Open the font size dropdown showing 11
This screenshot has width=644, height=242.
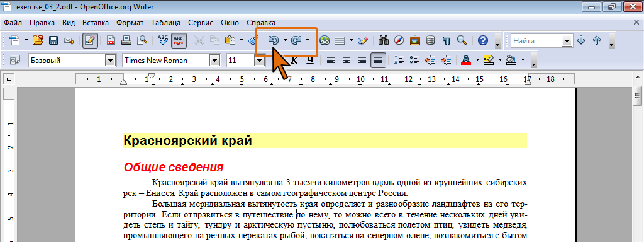pyautogui.click(x=259, y=60)
